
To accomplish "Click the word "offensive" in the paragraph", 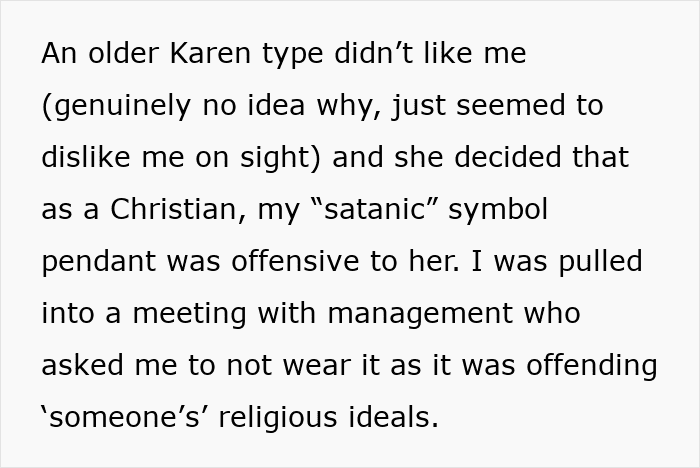I will click(x=295, y=261).
